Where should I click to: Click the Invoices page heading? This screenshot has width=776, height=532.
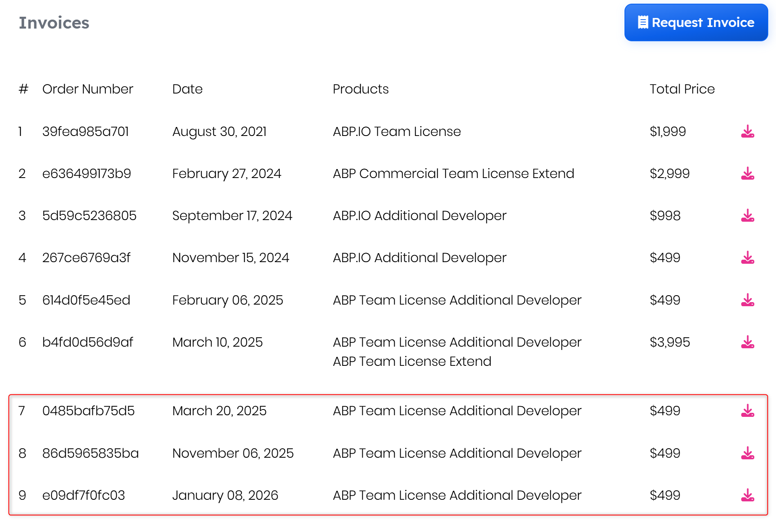click(54, 23)
